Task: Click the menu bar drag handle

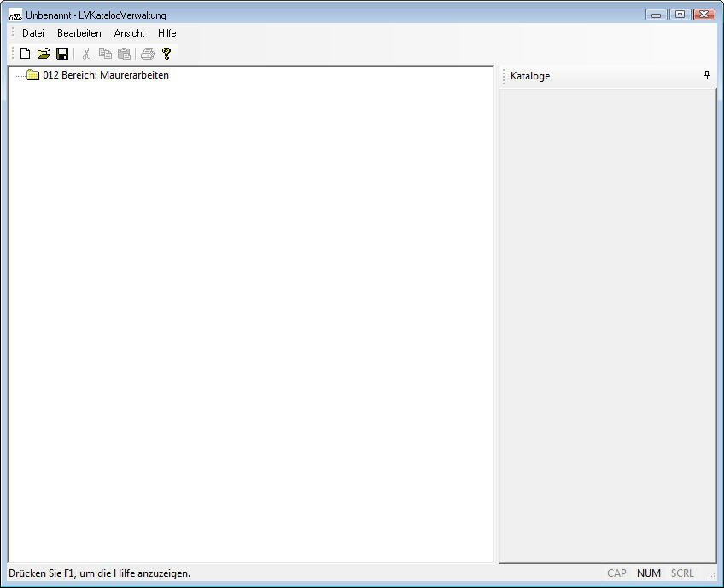Action: [x=13, y=32]
